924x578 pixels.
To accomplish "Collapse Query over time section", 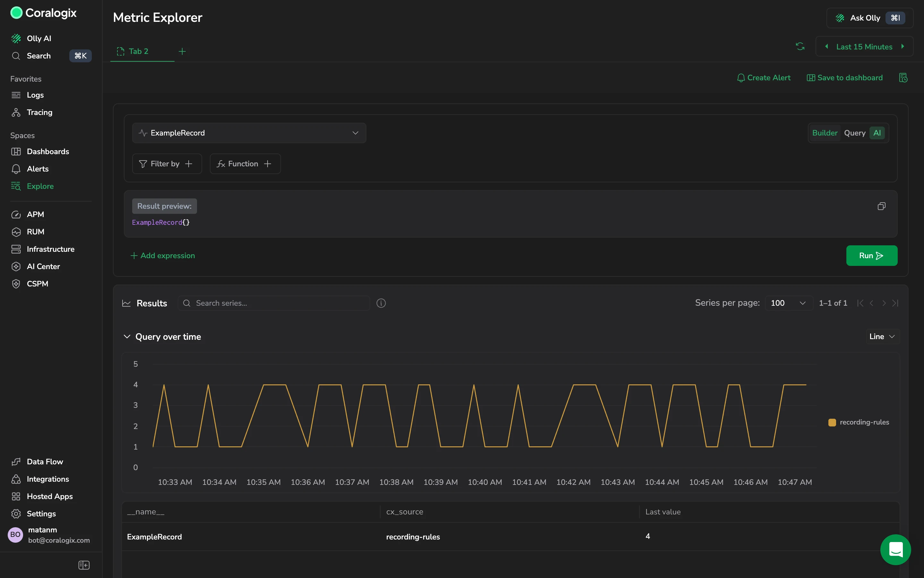I will [127, 337].
